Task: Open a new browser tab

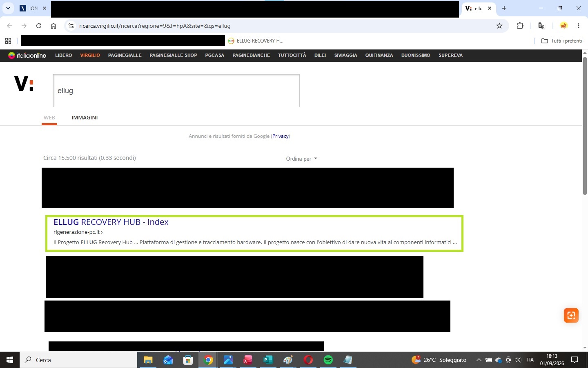Action: point(504,8)
